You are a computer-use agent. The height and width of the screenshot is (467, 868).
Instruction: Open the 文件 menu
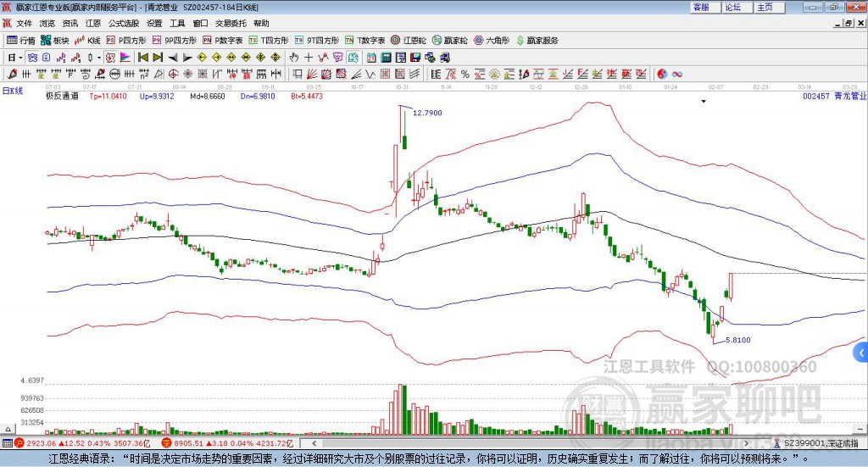(x=24, y=23)
